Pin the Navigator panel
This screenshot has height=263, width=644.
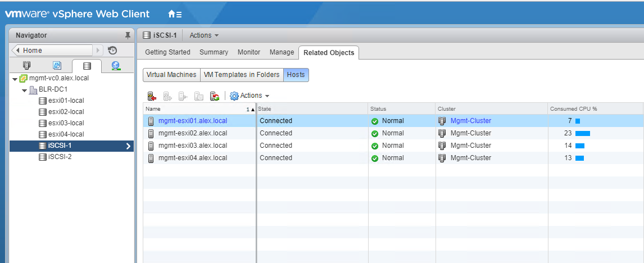point(128,35)
